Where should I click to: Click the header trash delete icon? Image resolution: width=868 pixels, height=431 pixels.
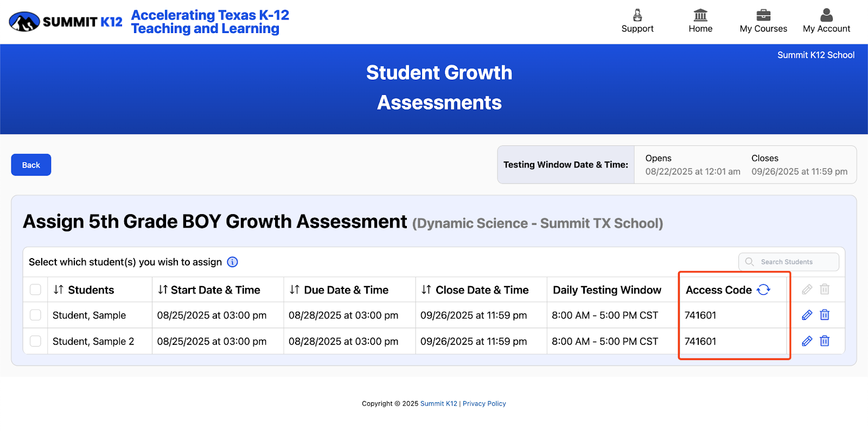(825, 290)
